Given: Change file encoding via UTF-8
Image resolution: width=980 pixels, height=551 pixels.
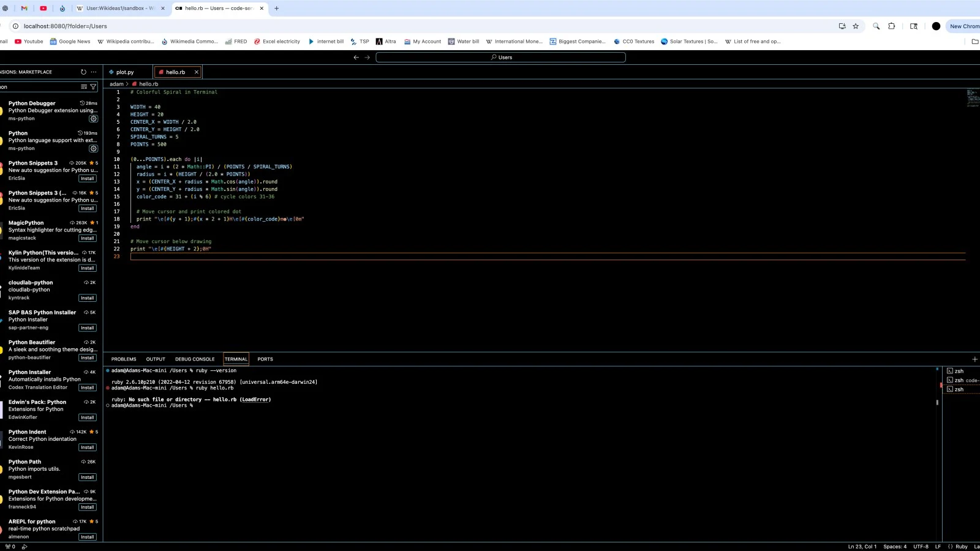Looking at the screenshot, I should [921, 547].
